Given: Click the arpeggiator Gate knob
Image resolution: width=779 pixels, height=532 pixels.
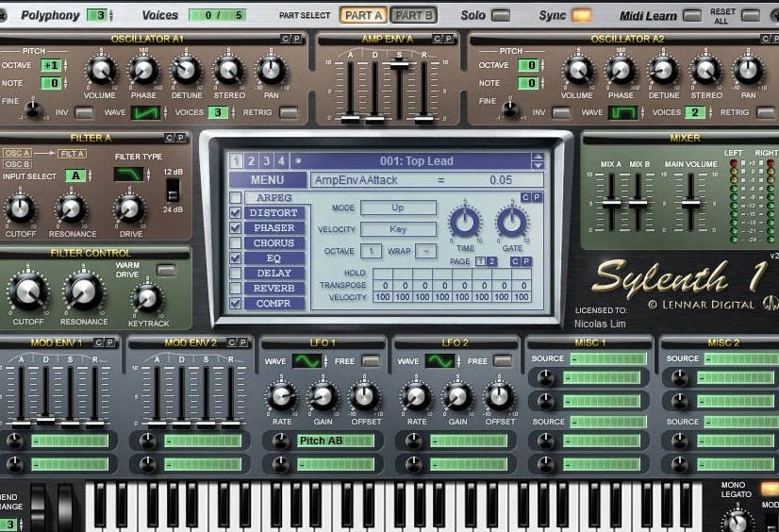Looking at the screenshot, I should pyautogui.click(x=512, y=222).
